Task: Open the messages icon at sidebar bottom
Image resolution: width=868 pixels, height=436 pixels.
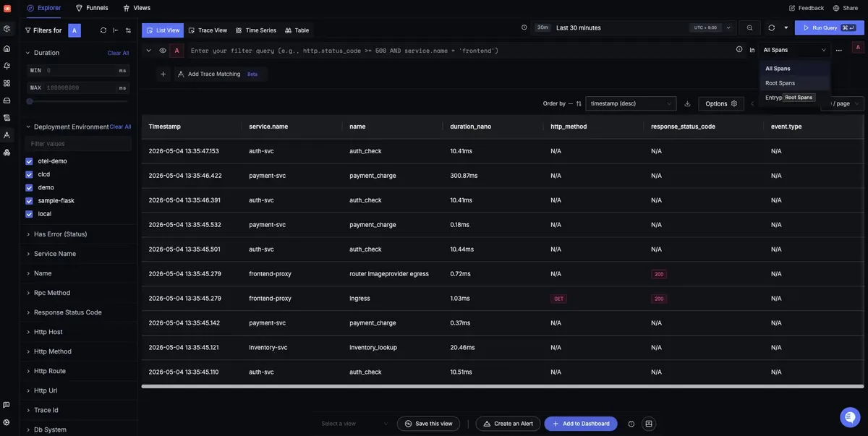Action: point(7,405)
